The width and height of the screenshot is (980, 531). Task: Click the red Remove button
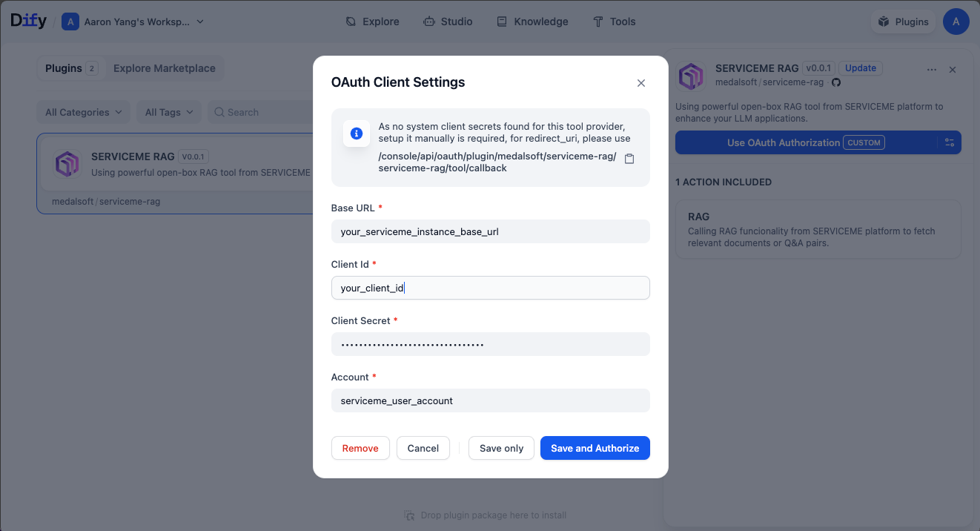click(360, 448)
